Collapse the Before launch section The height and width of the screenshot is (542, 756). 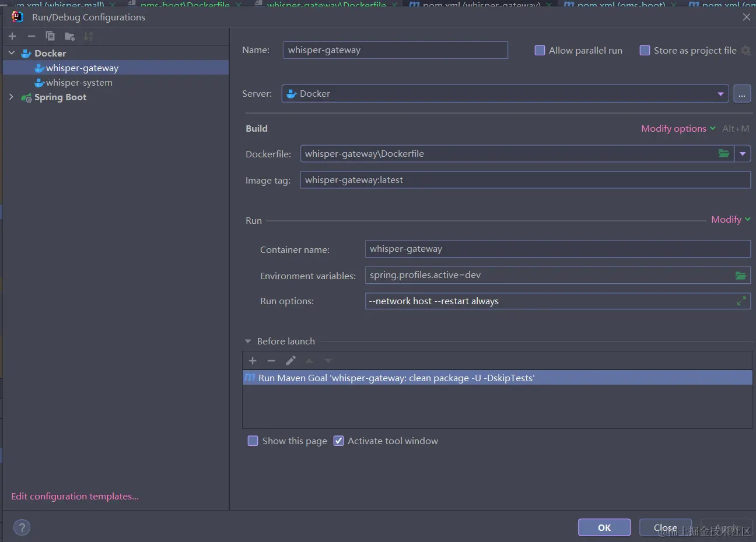pos(248,341)
